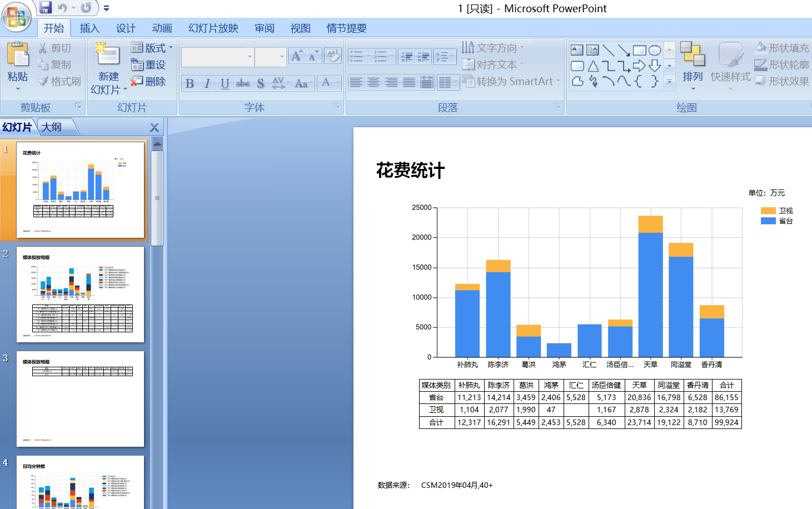
Task: Undo the last action
Action: (62, 8)
